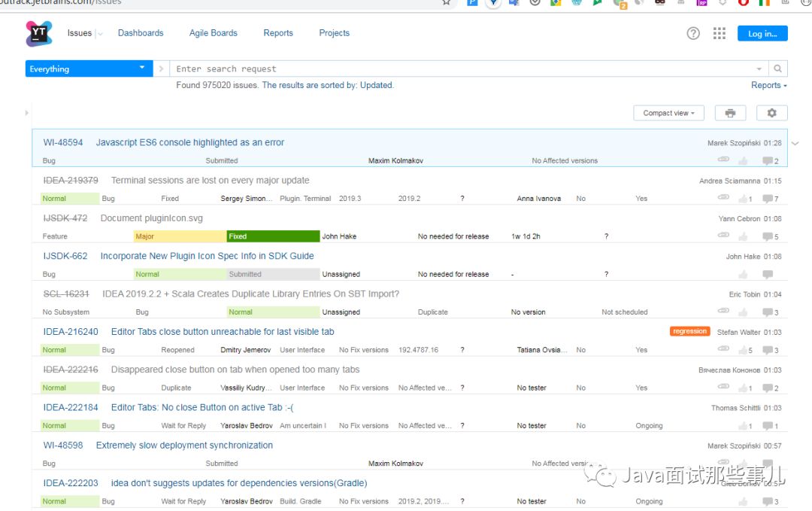Click Normal priority on IDEA-219379
Image resolution: width=812 pixels, height=511 pixels.
pos(70,199)
